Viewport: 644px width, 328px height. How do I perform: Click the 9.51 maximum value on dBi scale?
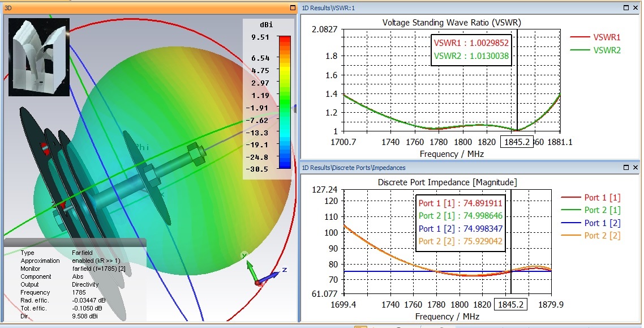[261, 37]
